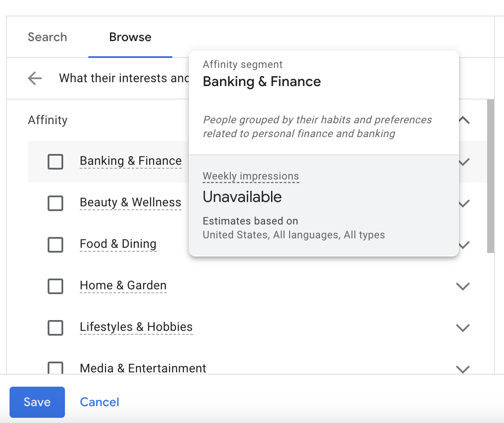Screen dimensions: 504x423
Task: Expand the Banking & Finance chevron
Action: pyautogui.click(x=465, y=162)
